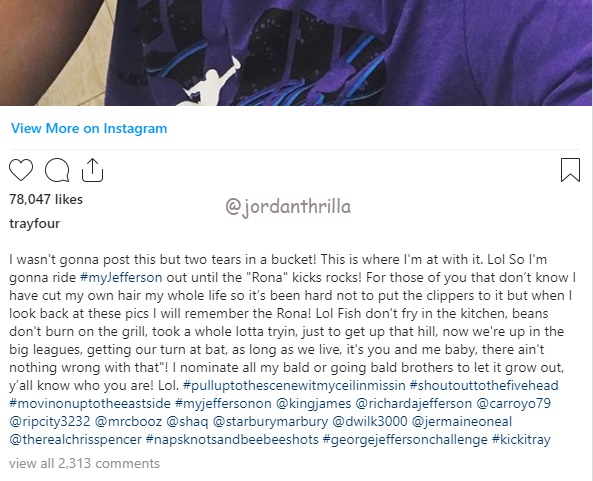Open the #shoutouttothefivehead hashtag

coord(484,385)
